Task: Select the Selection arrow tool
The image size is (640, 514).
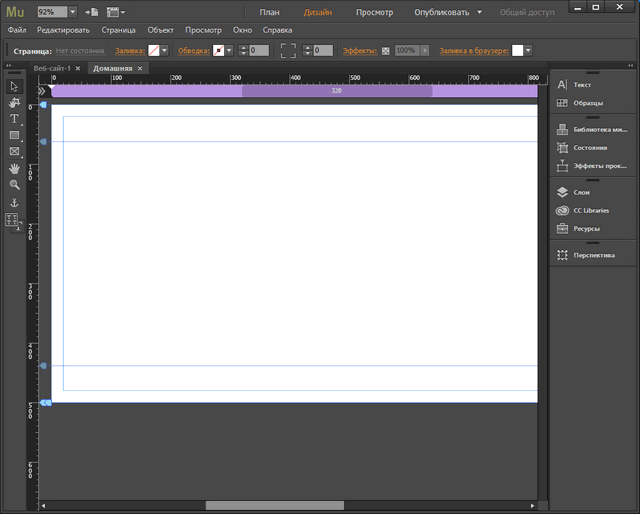Action: [14, 86]
